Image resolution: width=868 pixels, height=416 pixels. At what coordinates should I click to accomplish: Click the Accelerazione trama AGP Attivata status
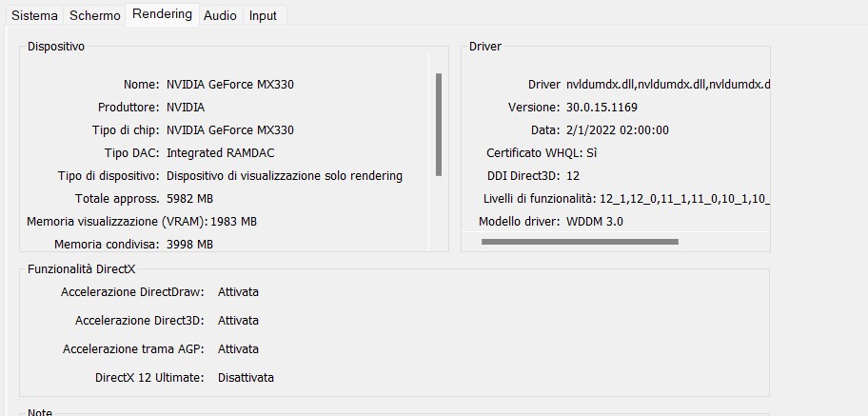pyautogui.click(x=238, y=349)
